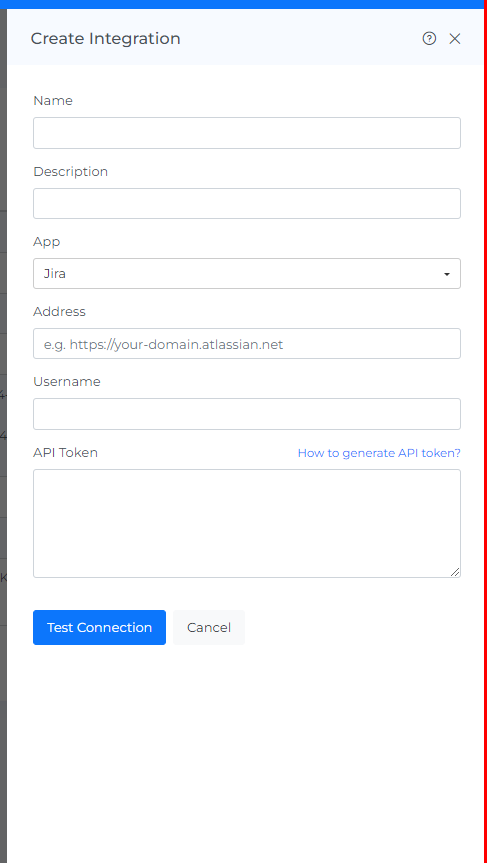The width and height of the screenshot is (487, 863).
Task: Select the Address field with atlassian placeholder
Action: click(x=247, y=344)
